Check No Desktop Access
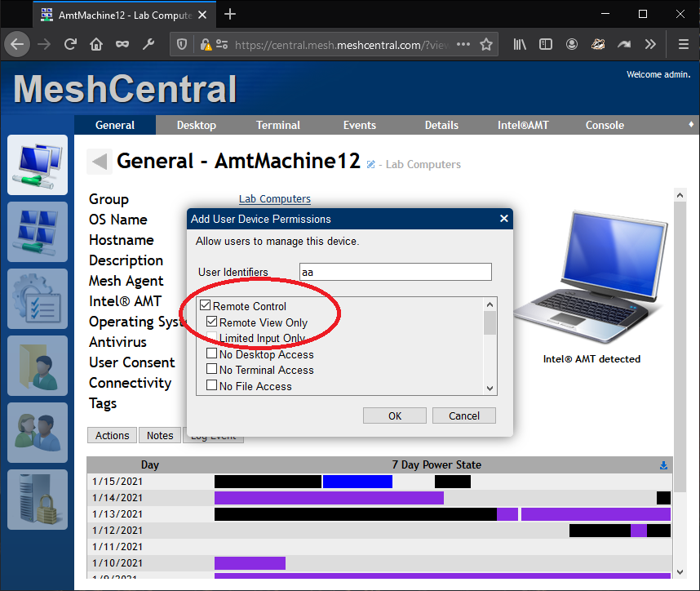The image size is (700, 591). [212, 353]
